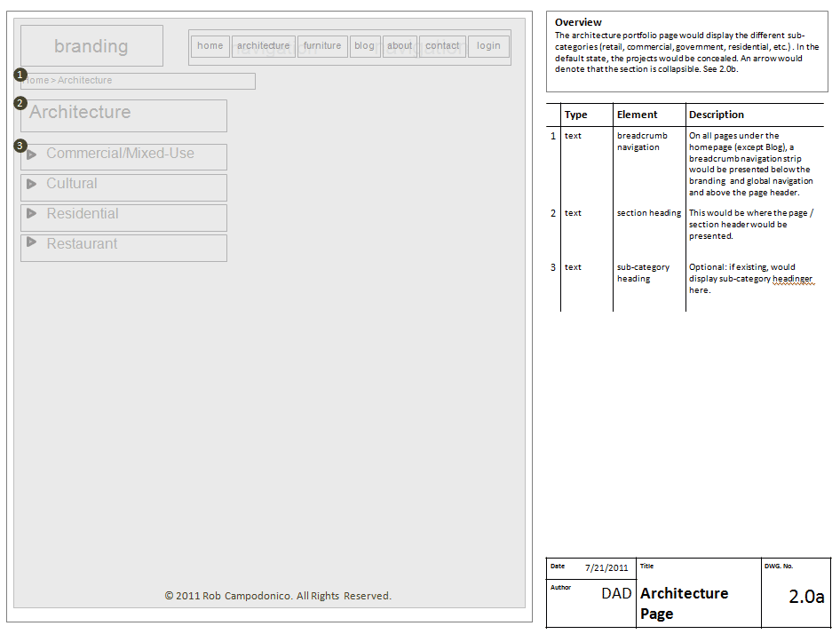This screenshot has height=634, width=840.
Task: Click the copyright Rob Campodonico footer text
Action: click(278, 596)
